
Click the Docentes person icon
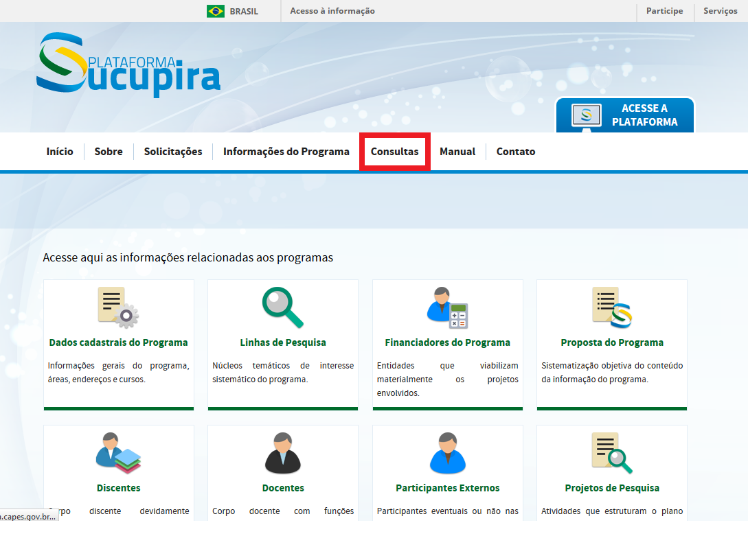click(x=283, y=453)
